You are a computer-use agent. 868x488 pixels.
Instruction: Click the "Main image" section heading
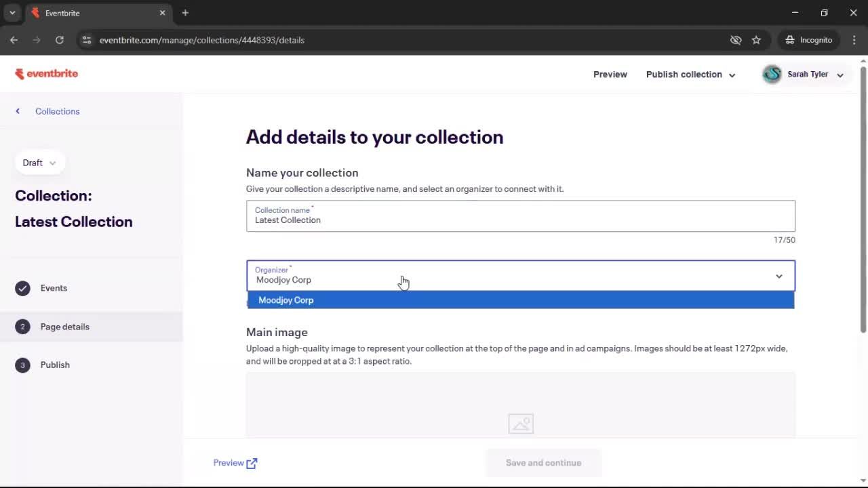(x=277, y=332)
